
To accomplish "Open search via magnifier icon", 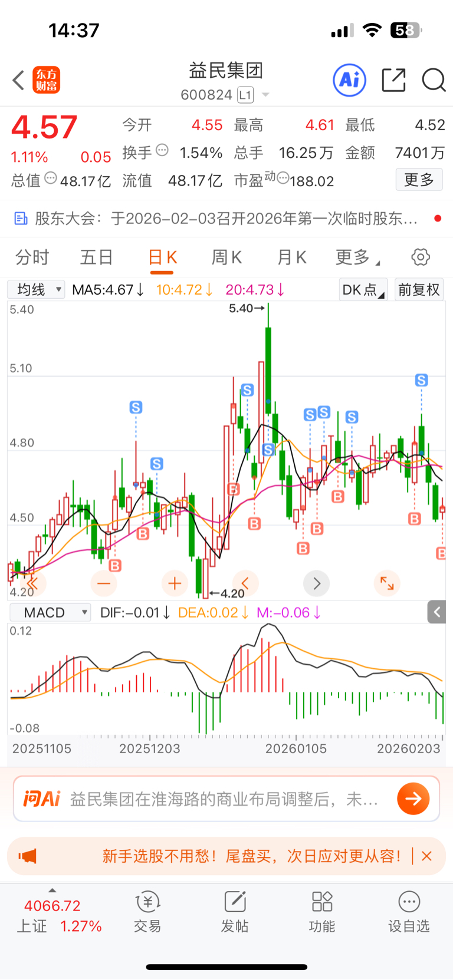I will (434, 80).
